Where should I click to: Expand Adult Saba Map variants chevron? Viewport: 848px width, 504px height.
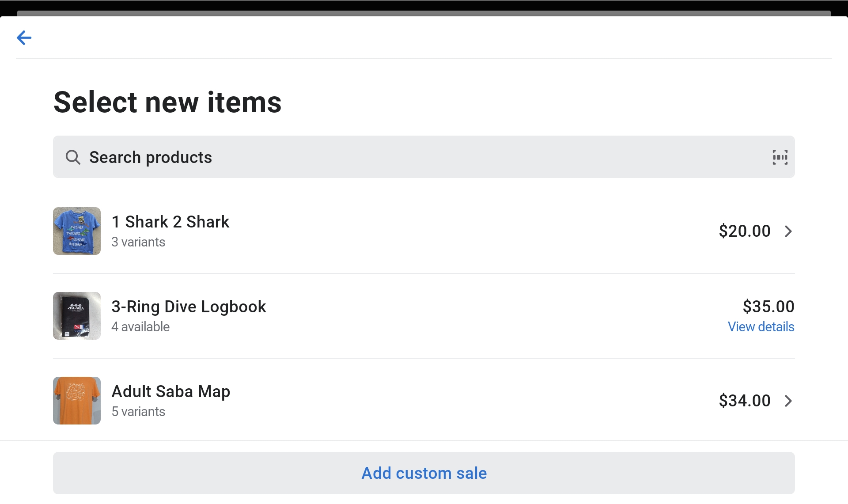(788, 401)
